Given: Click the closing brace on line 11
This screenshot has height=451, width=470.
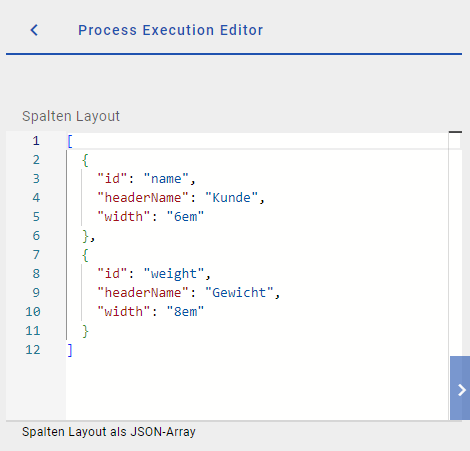Looking at the screenshot, I should pos(85,331).
